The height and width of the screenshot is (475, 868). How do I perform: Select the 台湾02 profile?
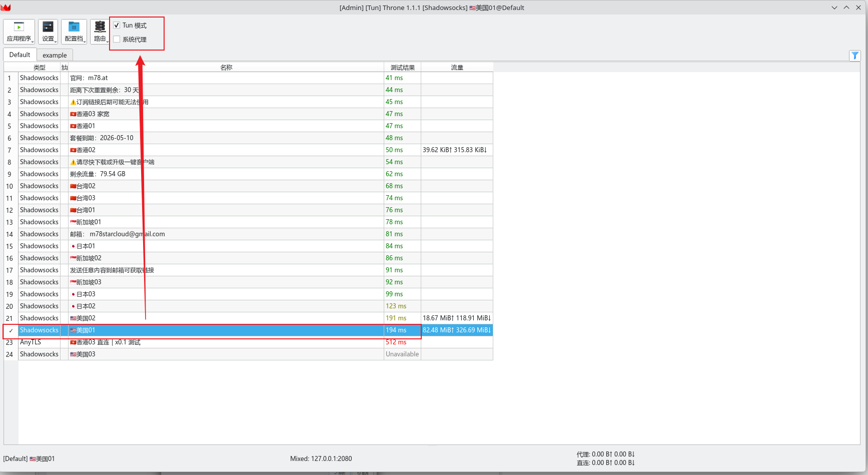tap(248, 186)
